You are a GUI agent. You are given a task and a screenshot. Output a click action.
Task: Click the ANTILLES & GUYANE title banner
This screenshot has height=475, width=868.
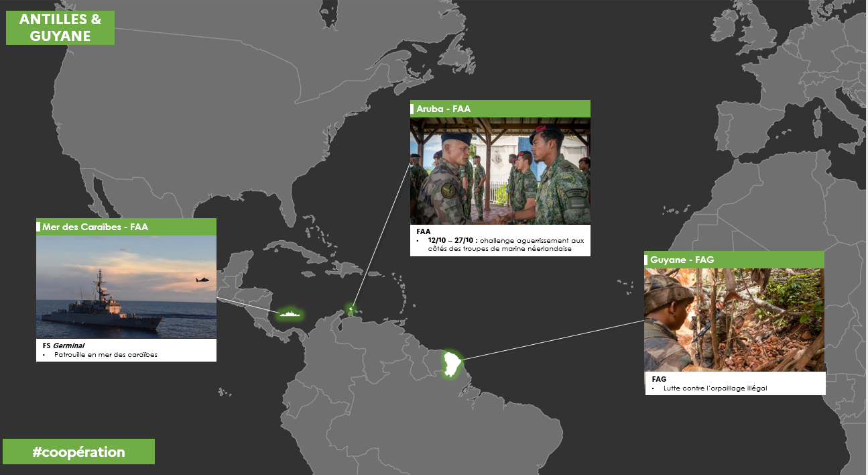[x=60, y=28]
